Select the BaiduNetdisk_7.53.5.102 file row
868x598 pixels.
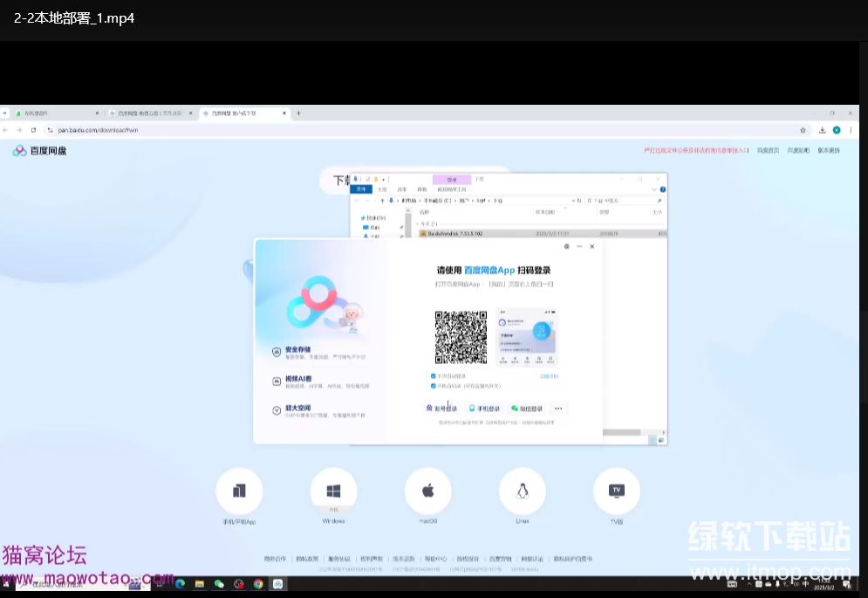pyautogui.click(x=542, y=234)
